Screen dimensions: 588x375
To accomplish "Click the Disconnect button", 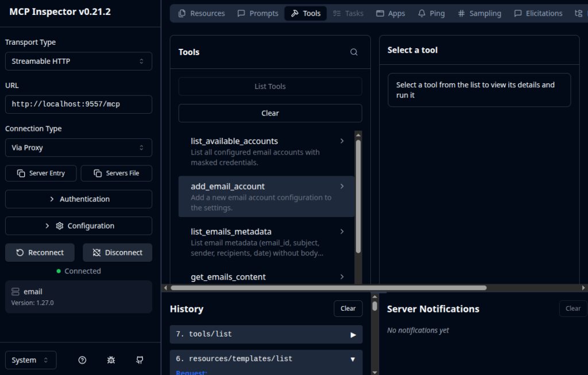I will click(117, 253).
